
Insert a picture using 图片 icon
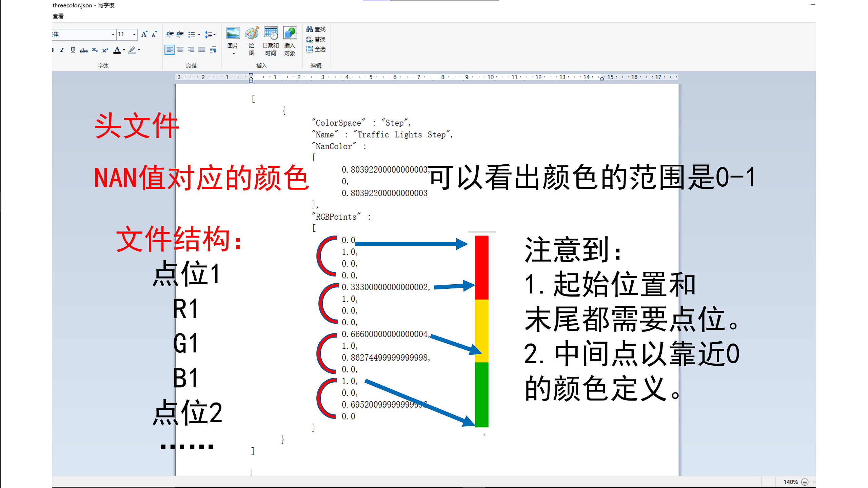coord(233,34)
